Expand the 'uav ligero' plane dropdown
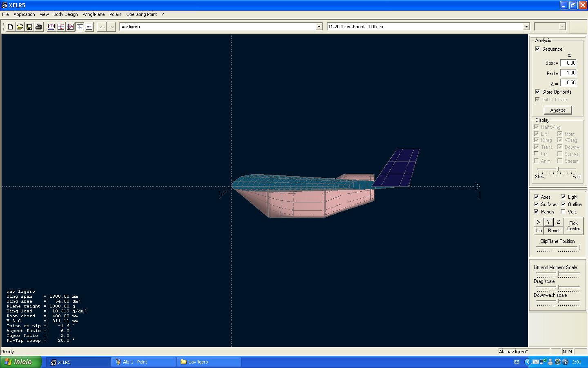 [319, 27]
